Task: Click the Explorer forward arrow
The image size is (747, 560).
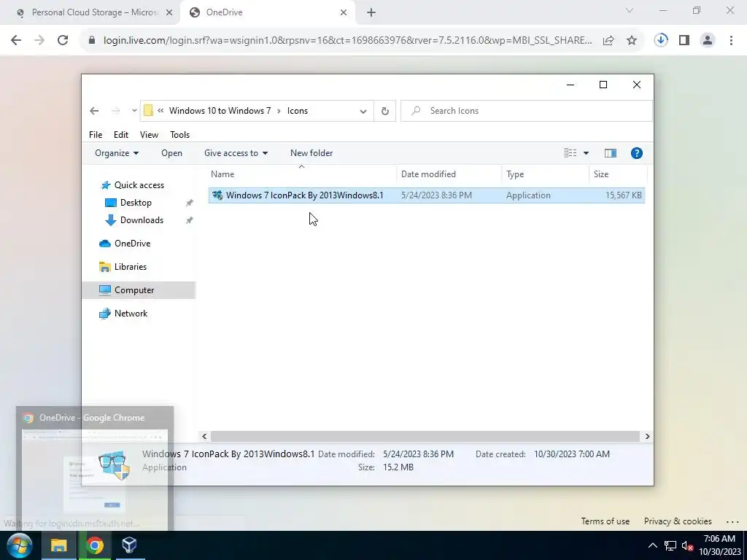Action: (x=115, y=111)
